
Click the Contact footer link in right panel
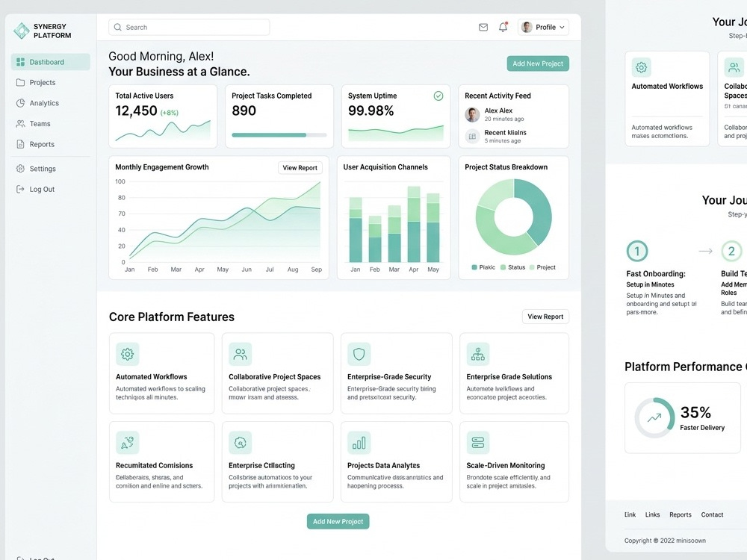(712, 514)
